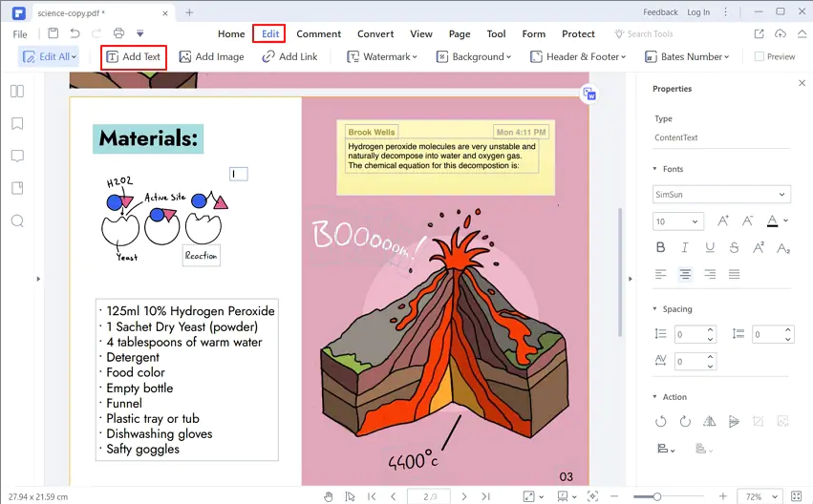The image size is (813, 504).
Task: Click the page number input field
Action: tap(429, 496)
